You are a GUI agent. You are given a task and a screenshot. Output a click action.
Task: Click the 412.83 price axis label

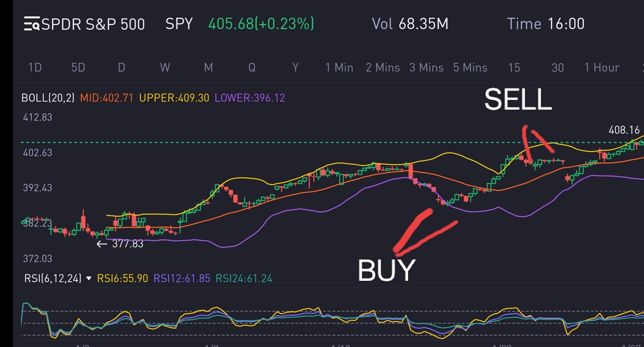[38, 117]
